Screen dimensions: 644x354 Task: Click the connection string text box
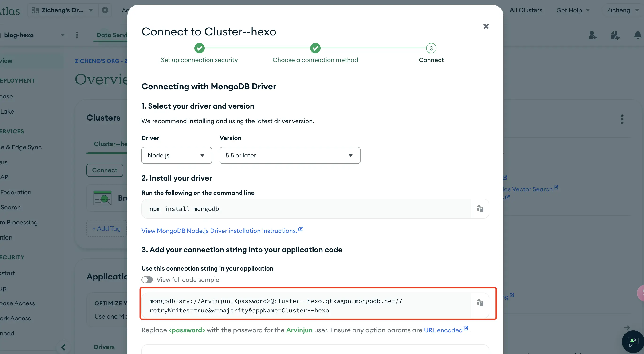pyautogui.click(x=306, y=306)
